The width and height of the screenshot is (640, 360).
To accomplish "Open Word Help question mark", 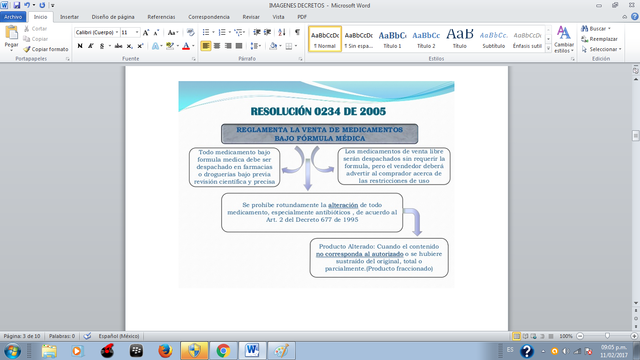I will pyautogui.click(x=635, y=17).
